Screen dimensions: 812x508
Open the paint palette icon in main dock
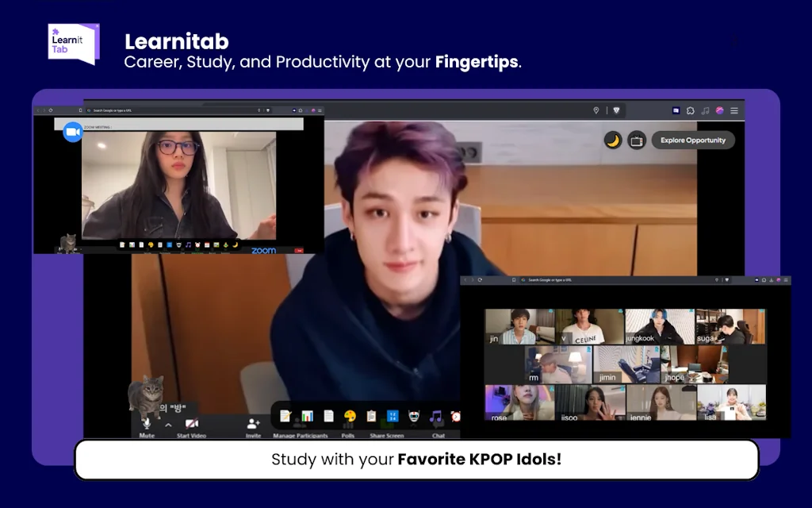point(350,416)
